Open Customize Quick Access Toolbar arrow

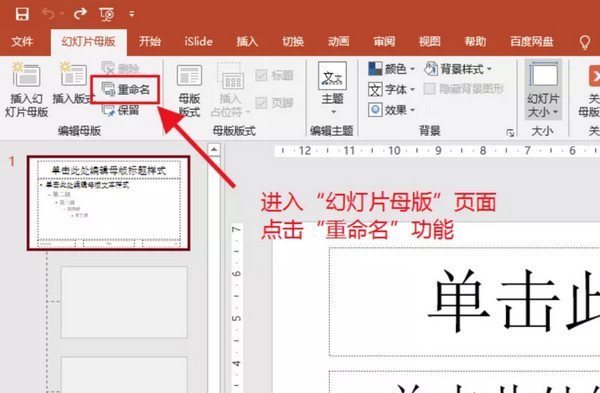coord(132,14)
